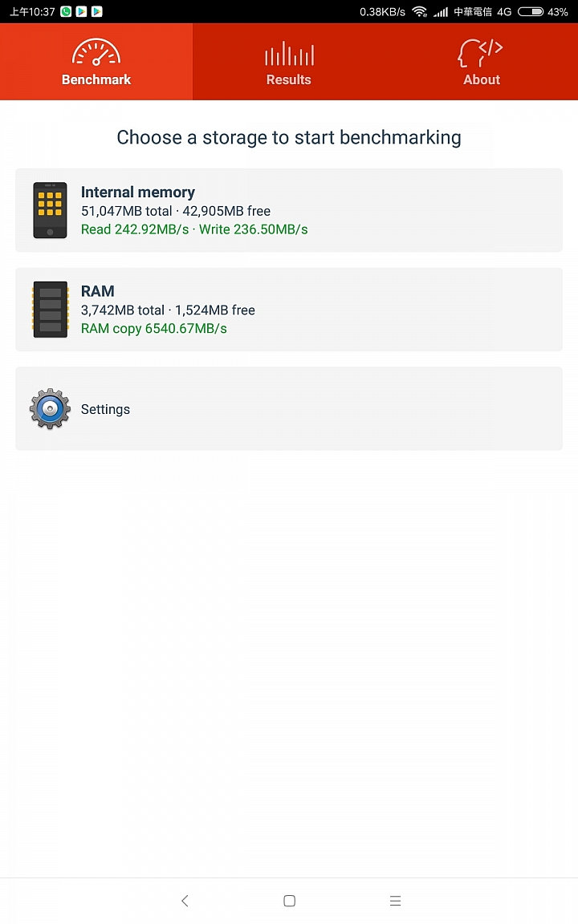This screenshot has width=578, height=924.
Task: Open the navigation bar menu button
Action: 395,901
